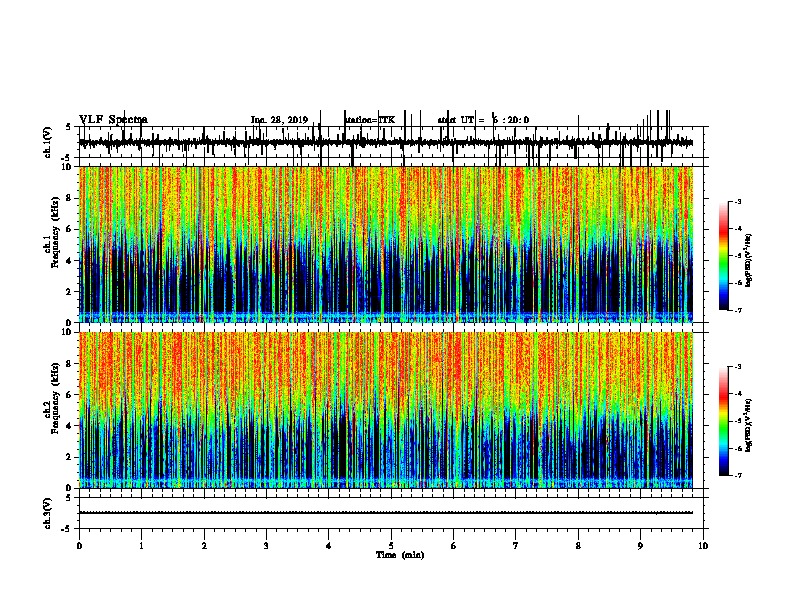Click the ch.2 spectrogram color scale bar
Screen dimensions: 792x612
[724, 421]
